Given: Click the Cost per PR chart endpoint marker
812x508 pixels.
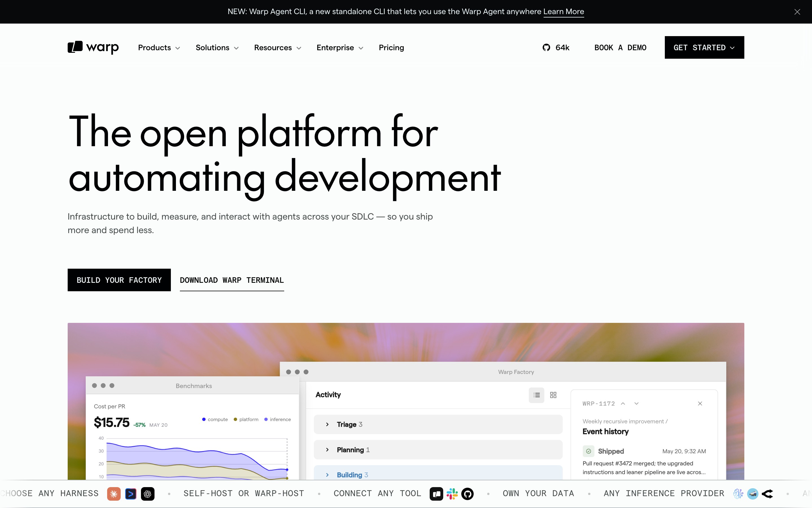Looking at the screenshot, I should 287,470.
